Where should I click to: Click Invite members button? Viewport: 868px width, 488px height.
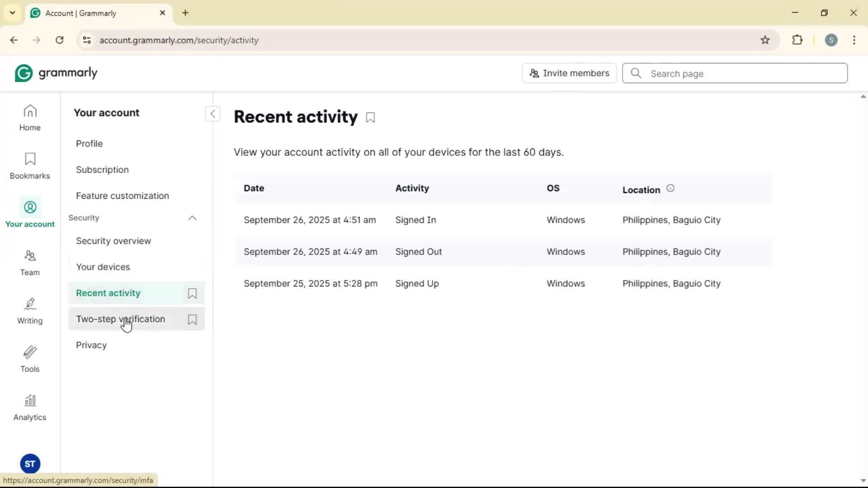[x=569, y=73]
